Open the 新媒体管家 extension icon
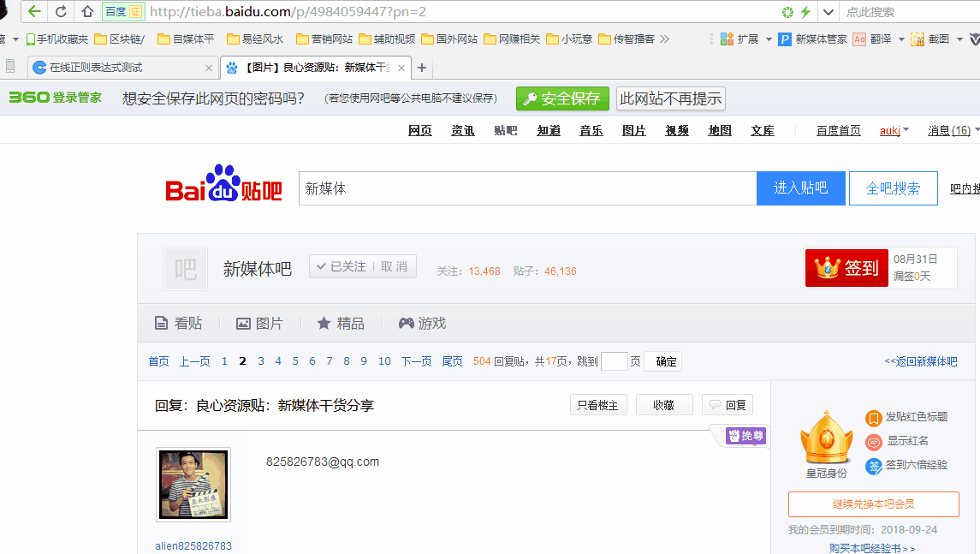Screen dimensions: 980x554 [785, 39]
